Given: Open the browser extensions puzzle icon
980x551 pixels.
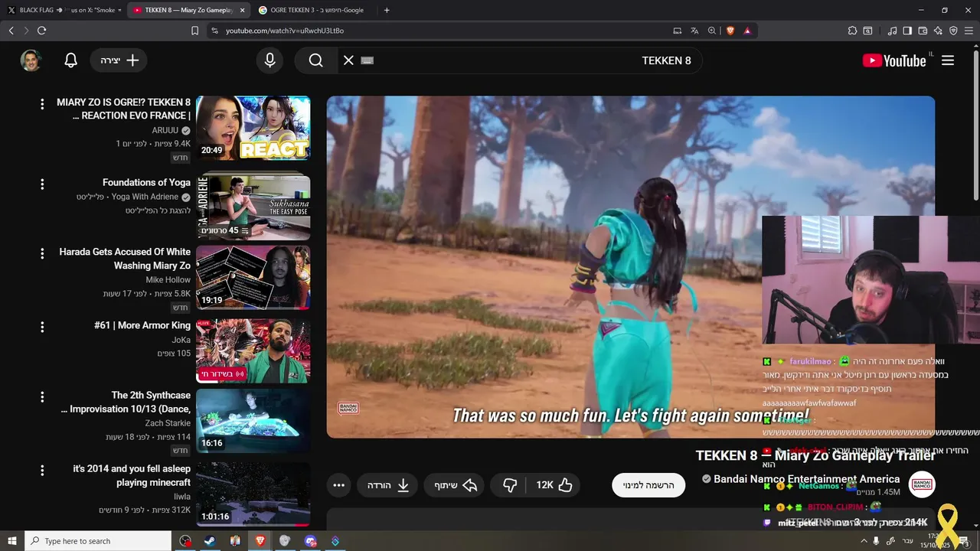Looking at the screenshot, I should pos(852,31).
